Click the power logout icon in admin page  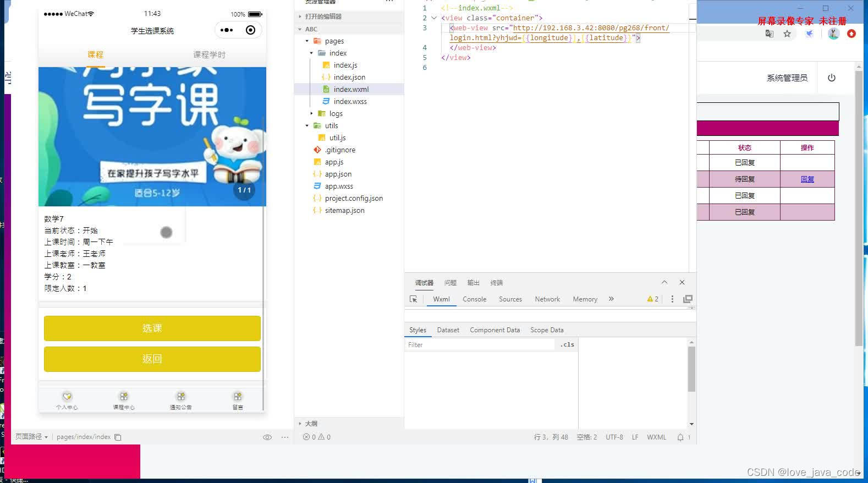(x=832, y=78)
